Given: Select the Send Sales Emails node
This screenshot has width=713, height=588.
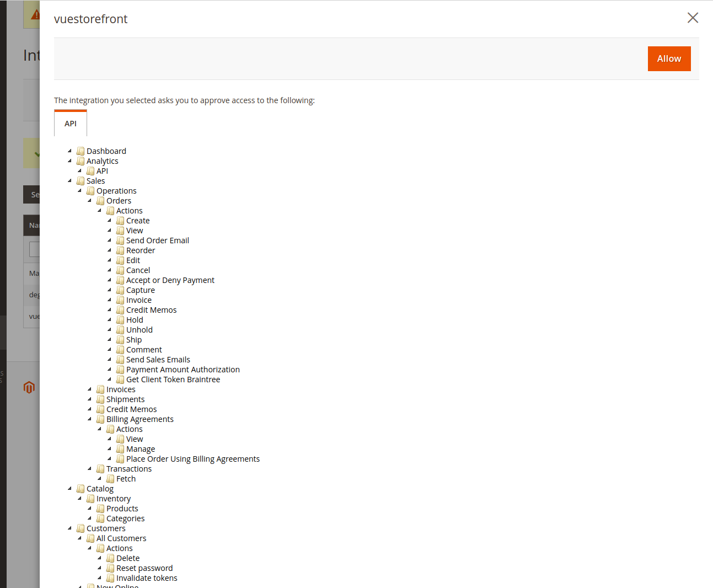Looking at the screenshot, I should point(158,360).
